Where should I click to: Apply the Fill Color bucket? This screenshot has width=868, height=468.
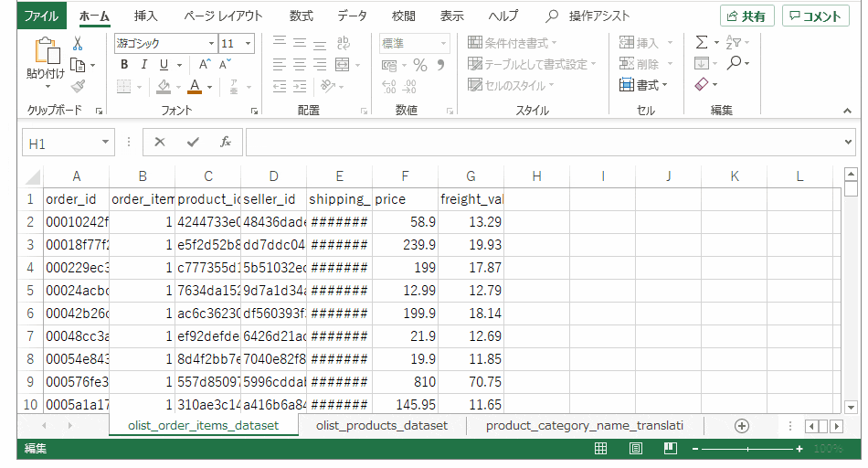(164, 87)
